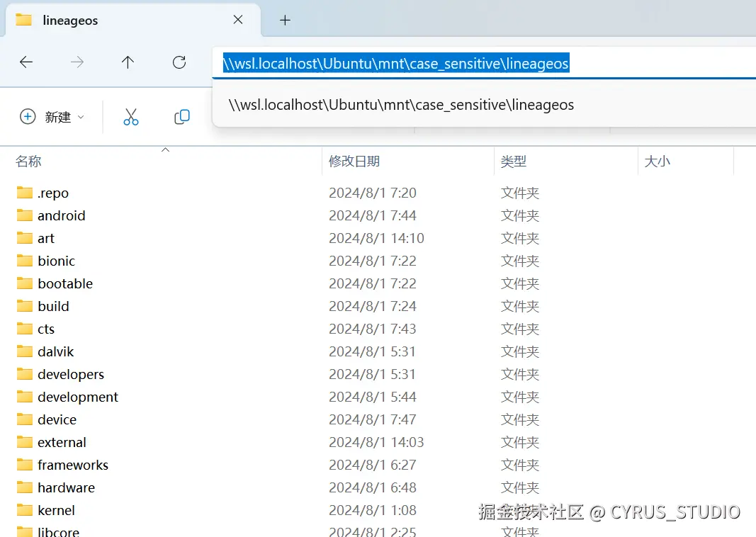Select the cut (scissors) icon
The image size is (756, 537).
pos(130,117)
